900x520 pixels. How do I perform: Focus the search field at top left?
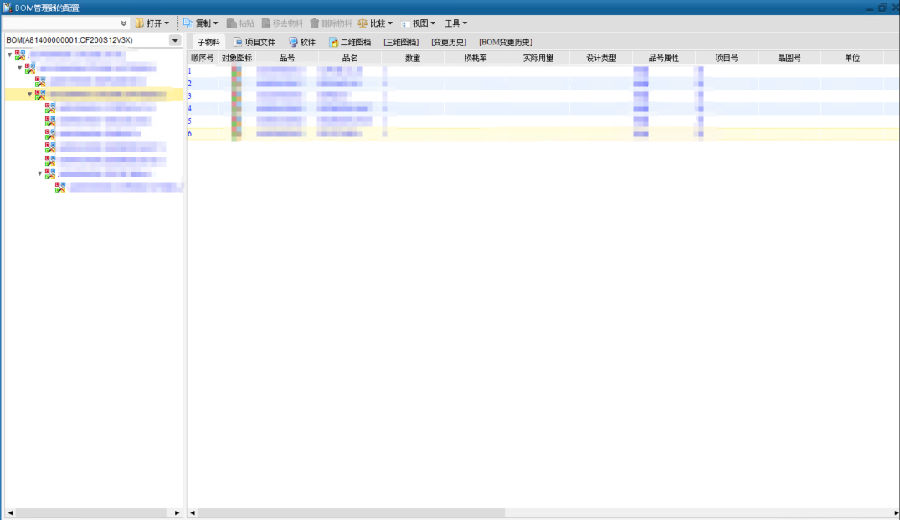point(60,24)
